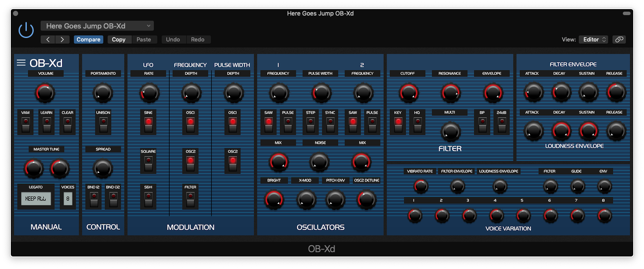Open the View Editor dropdown
Viewport: 644px width, 269px height.
point(593,39)
